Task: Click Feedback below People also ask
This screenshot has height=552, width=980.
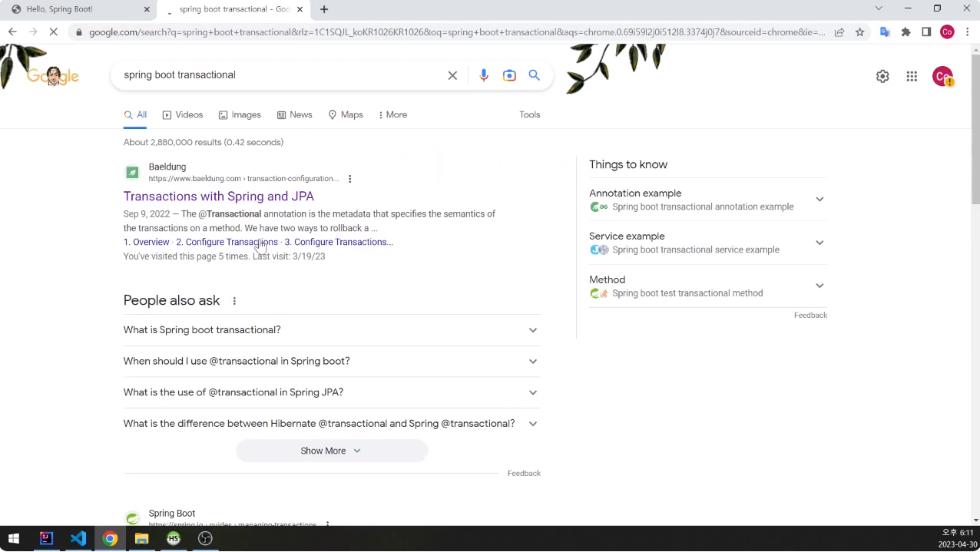Action: coord(524,474)
